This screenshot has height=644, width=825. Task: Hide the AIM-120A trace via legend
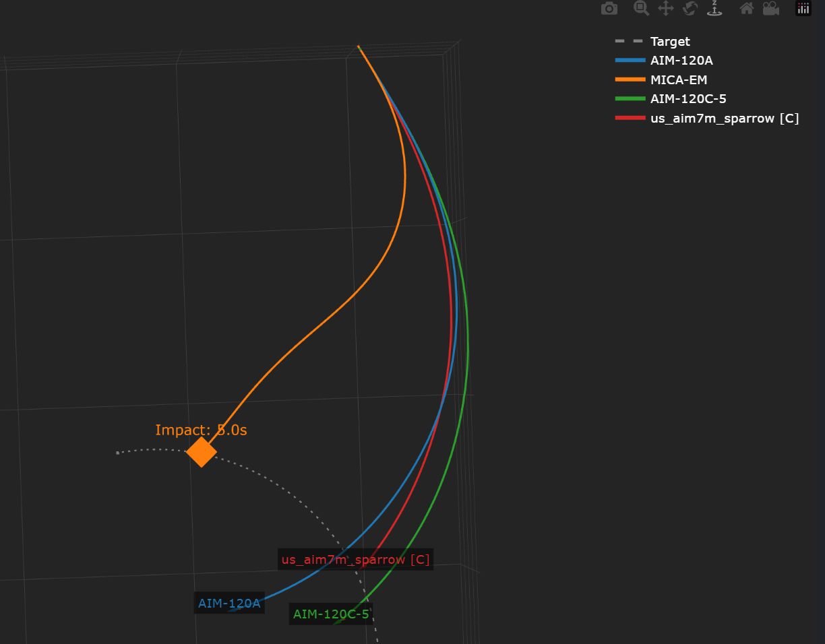click(681, 61)
